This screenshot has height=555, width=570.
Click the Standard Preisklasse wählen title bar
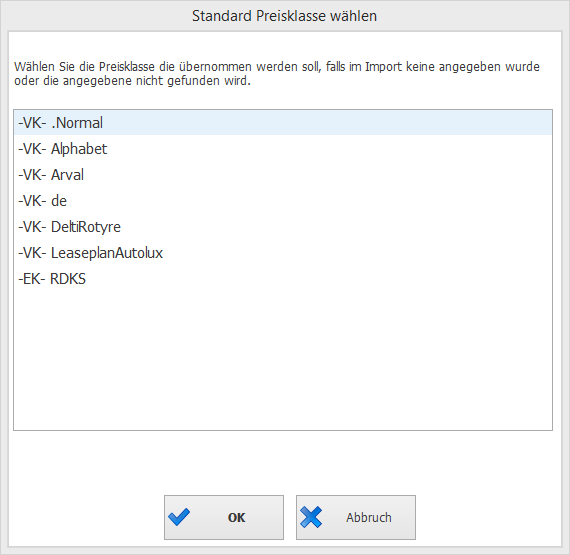[284, 16]
